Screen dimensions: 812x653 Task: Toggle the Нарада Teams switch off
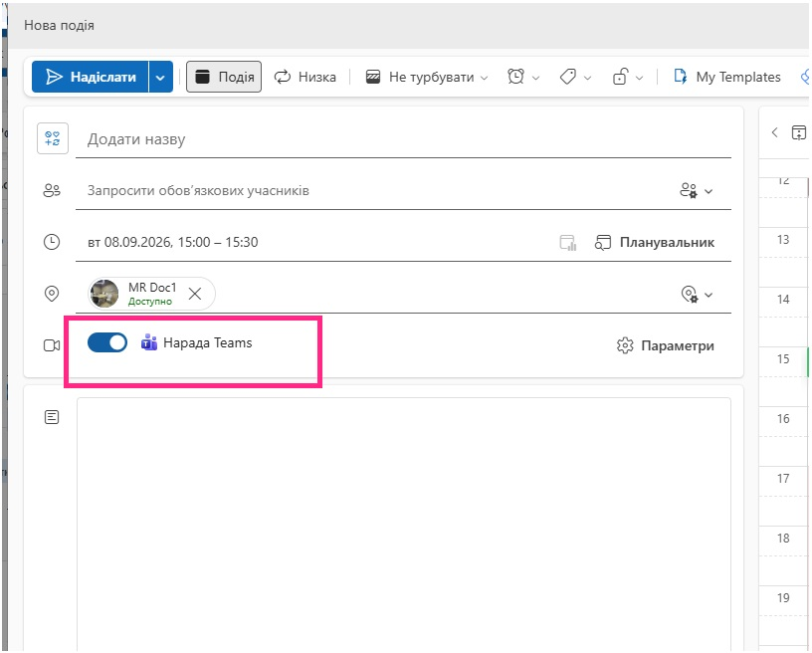(107, 342)
